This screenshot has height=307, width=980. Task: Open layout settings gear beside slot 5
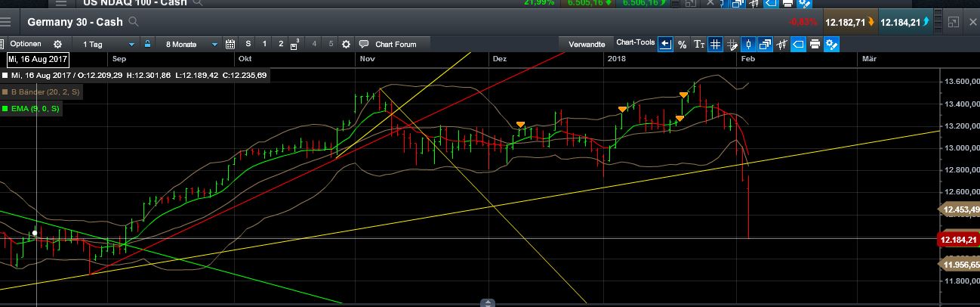[346, 45]
